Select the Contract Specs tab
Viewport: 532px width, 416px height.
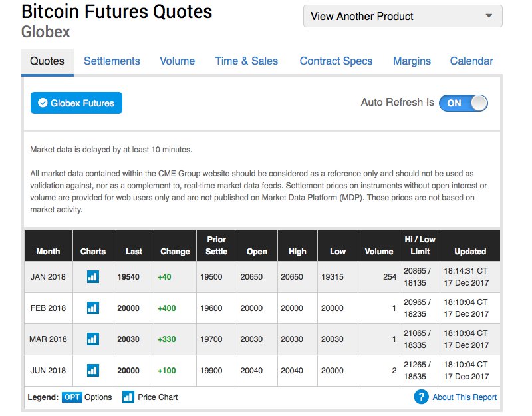(x=336, y=61)
